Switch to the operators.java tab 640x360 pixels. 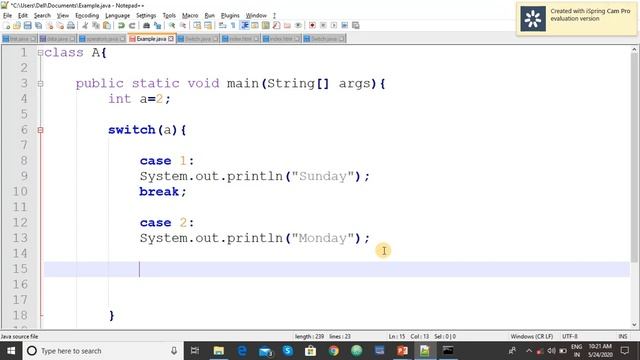coord(102,39)
